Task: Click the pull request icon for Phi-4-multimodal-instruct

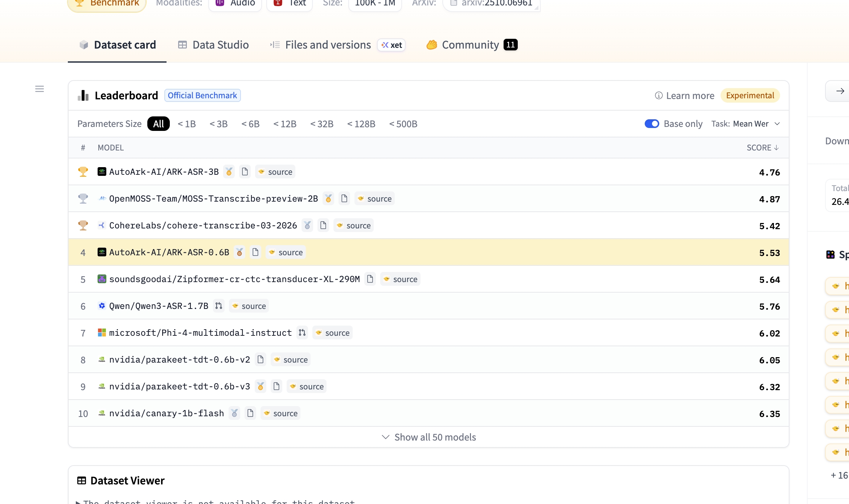Action: click(x=302, y=332)
